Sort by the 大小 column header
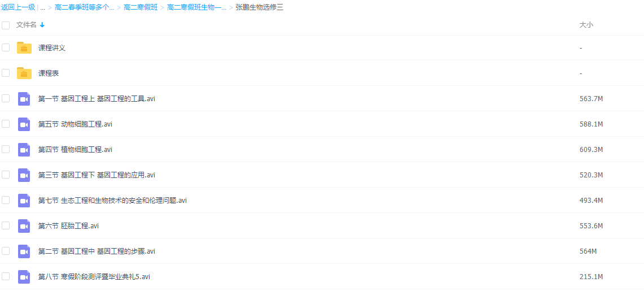This screenshot has width=644, height=291. pos(586,25)
